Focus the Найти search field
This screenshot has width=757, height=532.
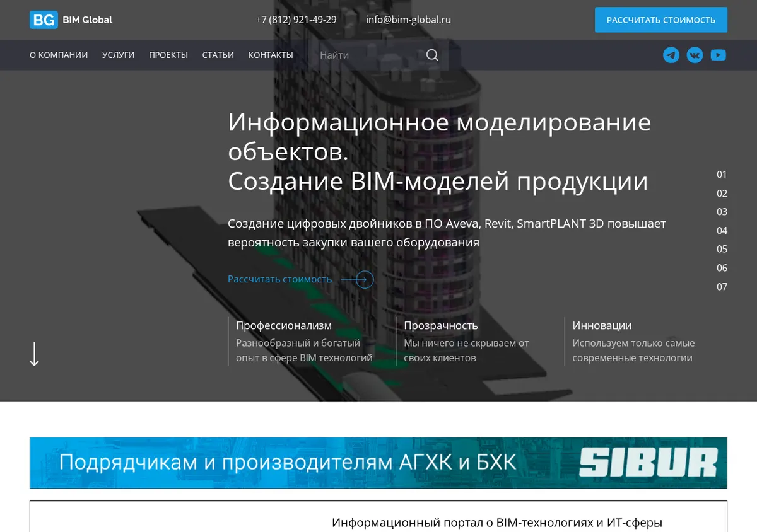click(x=369, y=55)
